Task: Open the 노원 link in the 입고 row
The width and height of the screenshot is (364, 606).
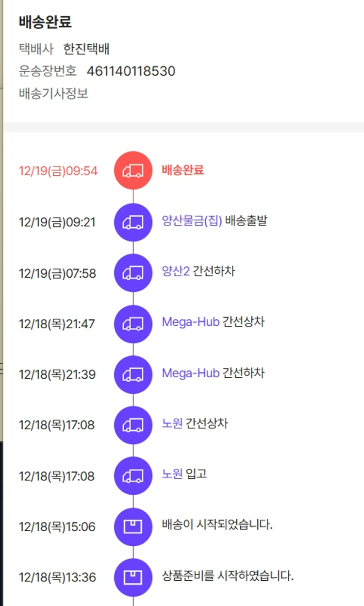Action: pos(172,474)
